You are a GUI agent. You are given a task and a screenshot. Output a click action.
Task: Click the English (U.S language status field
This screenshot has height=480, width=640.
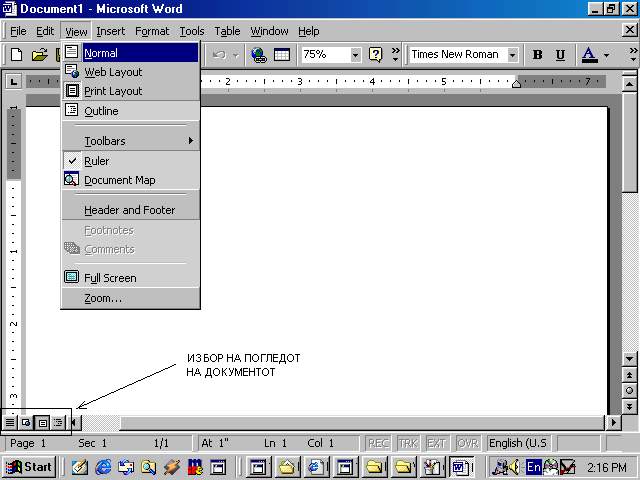coord(518,443)
